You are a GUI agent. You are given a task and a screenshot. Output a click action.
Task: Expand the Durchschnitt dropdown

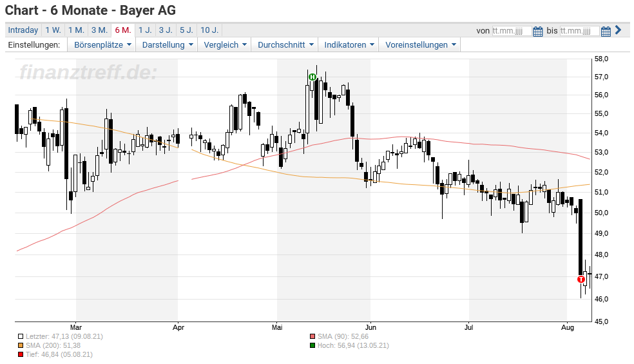pyautogui.click(x=285, y=45)
